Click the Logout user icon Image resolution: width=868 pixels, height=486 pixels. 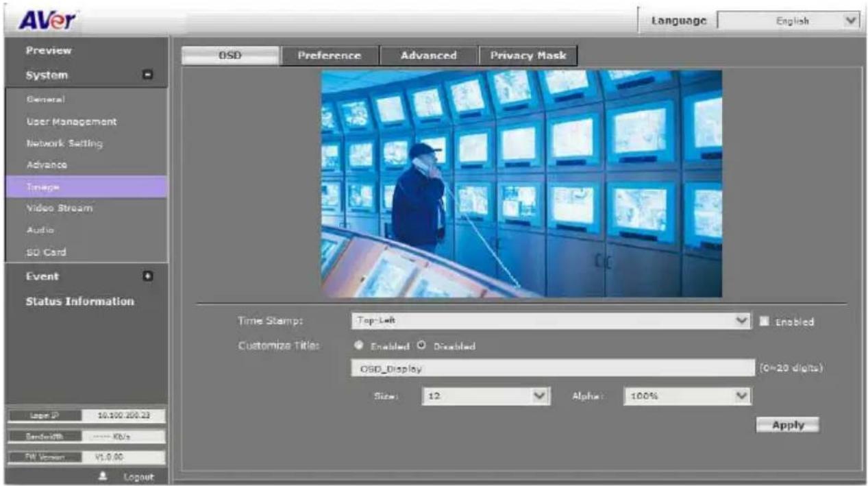[101, 476]
